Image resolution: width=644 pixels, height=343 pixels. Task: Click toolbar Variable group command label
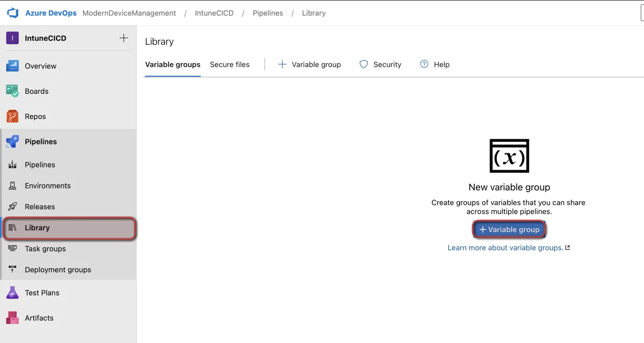pos(316,65)
